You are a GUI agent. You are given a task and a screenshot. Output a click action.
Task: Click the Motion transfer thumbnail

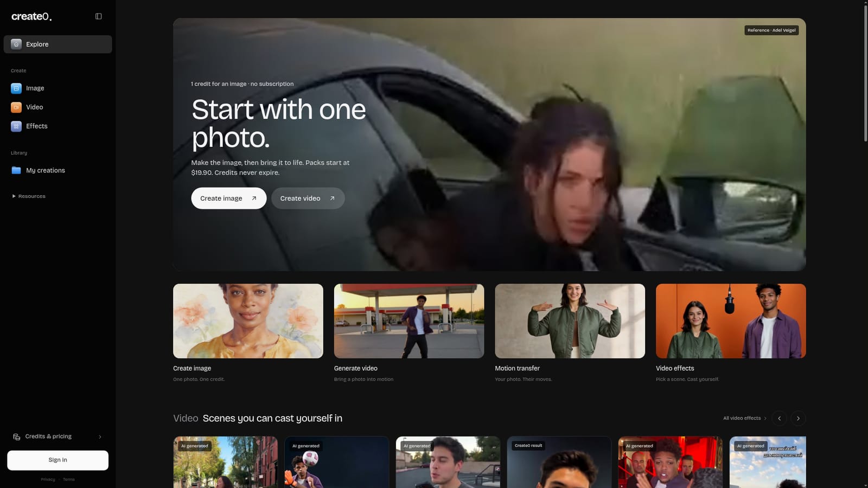pyautogui.click(x=570, y=321)
